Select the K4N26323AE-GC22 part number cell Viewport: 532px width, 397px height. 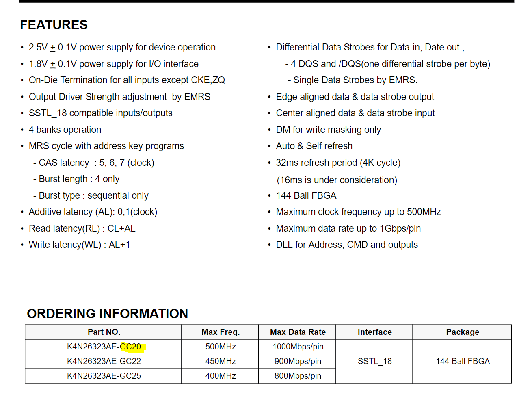point(104,361)
